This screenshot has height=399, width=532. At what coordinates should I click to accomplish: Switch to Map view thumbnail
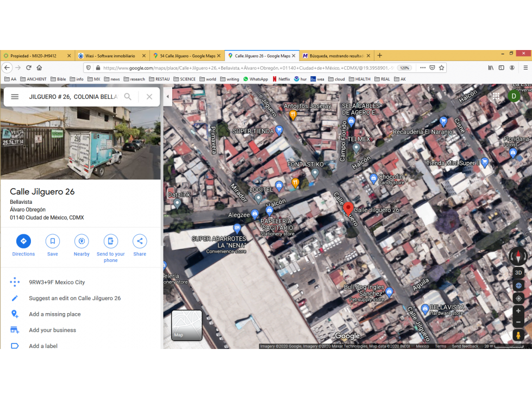pos(186,325)
